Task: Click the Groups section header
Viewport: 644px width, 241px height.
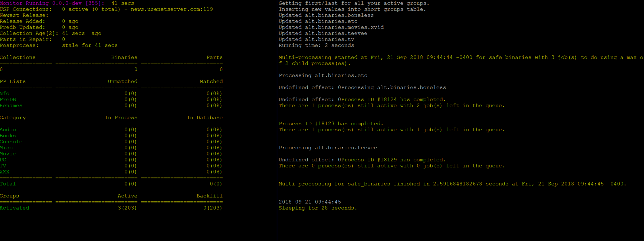Action: [x=9, y=196]
